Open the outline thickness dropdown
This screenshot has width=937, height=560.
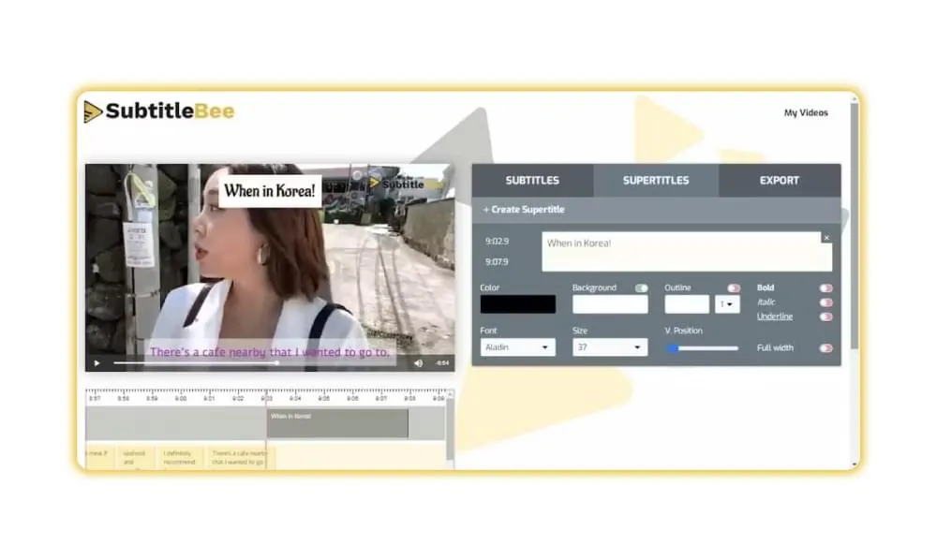tap(727, 304)
